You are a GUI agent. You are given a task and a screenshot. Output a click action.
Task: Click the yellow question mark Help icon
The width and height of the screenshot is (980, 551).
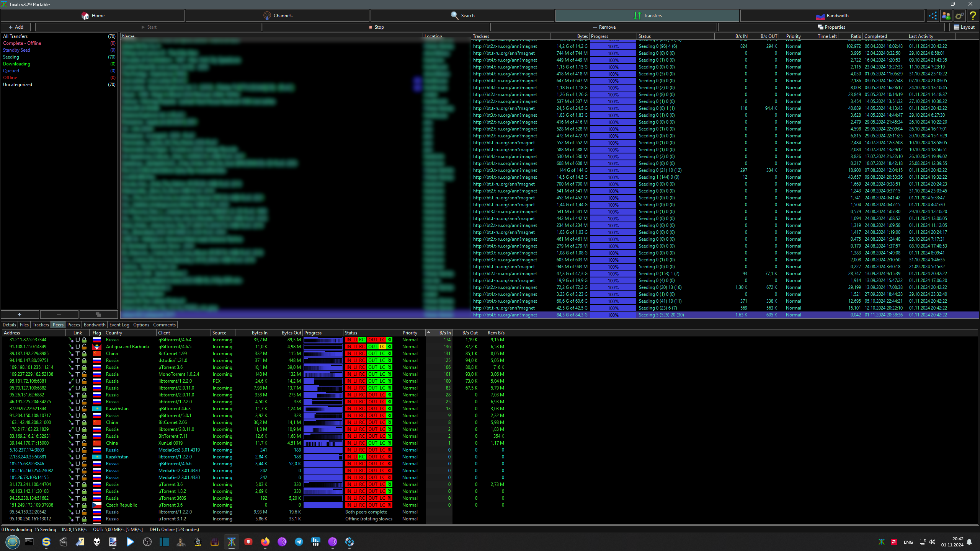[973, 16]
